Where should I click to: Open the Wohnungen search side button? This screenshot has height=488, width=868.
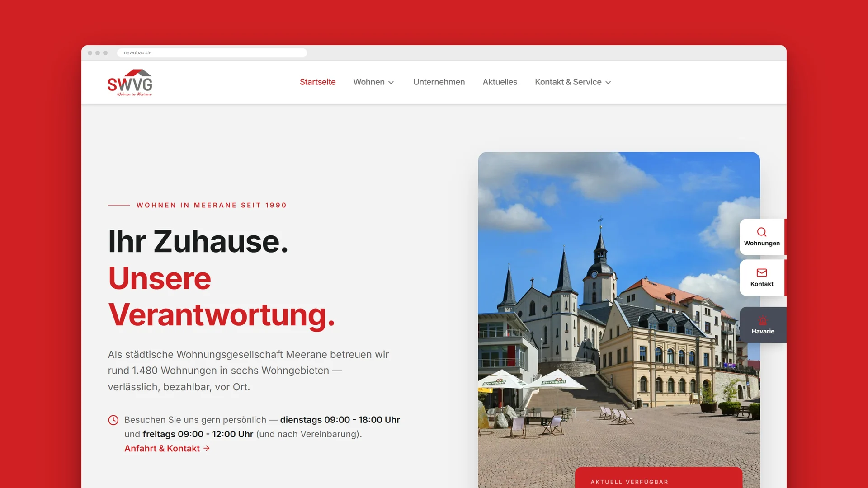pyautogui.click(x=762, y=237)
